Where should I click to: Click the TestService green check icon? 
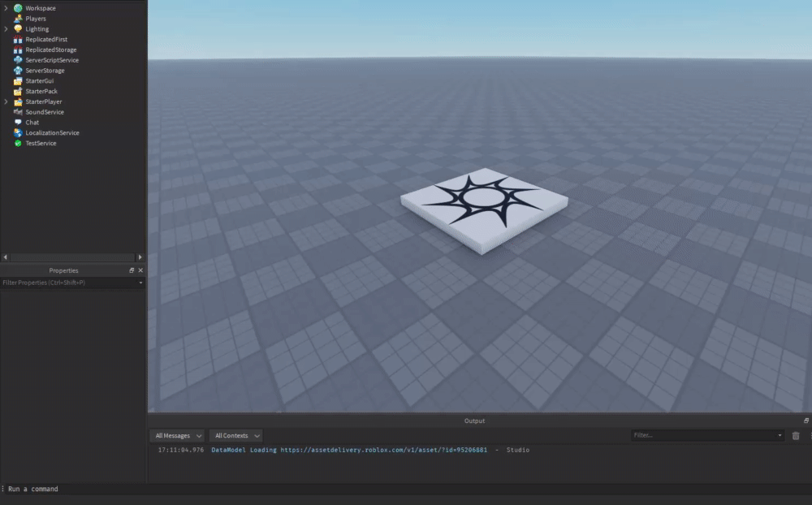coord(18,143)
